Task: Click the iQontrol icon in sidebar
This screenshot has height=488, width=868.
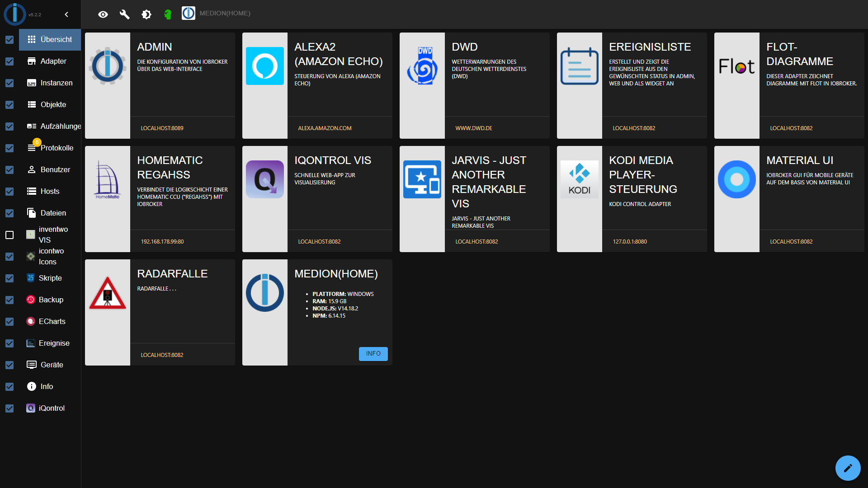Action: 31,408
